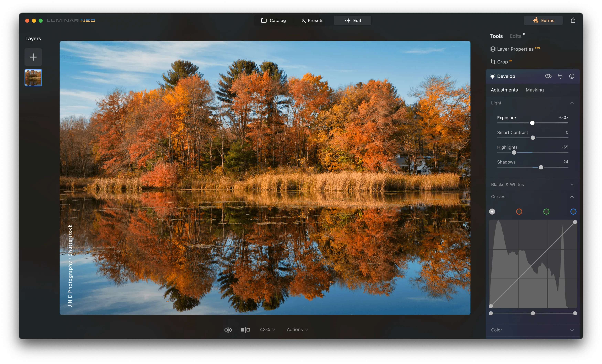Toggle original preview eye below image
The image size is (602, 364).
pos(228,330)
